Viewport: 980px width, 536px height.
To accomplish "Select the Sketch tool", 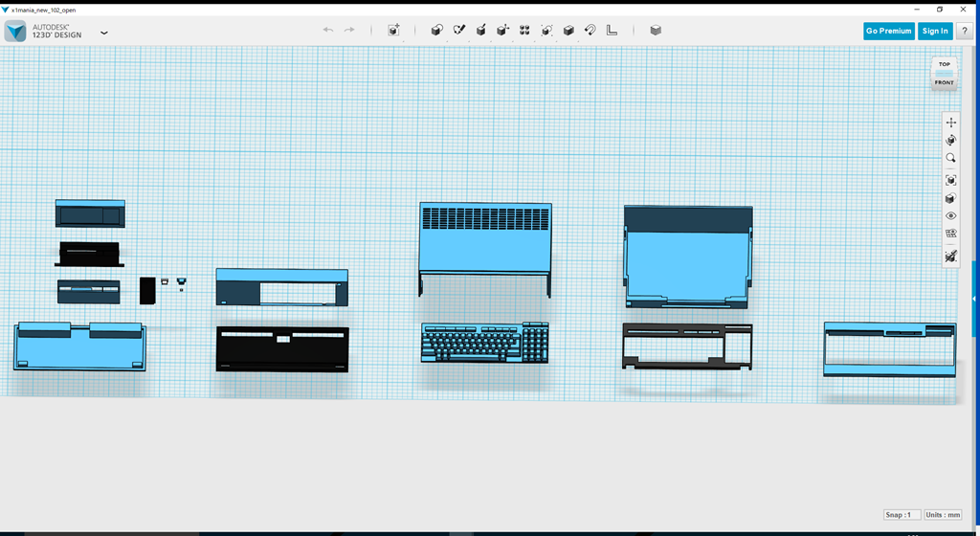I will click(x=459, y=31).
